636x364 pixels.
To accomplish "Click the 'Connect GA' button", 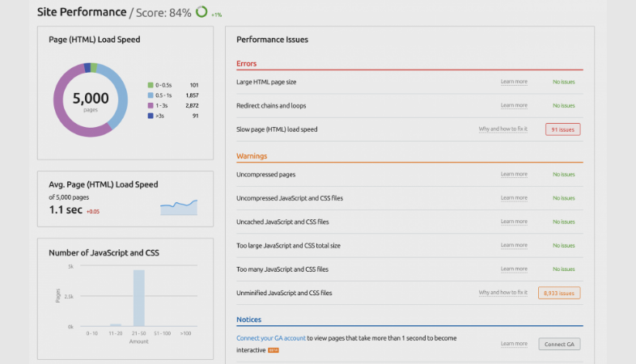I will [559, 344].
